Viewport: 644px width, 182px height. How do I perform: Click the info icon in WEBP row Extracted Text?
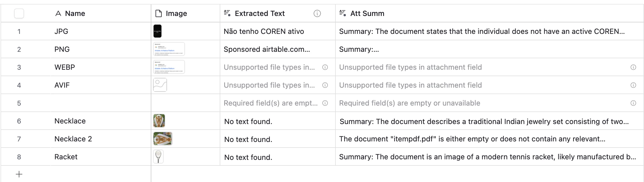click(x=325, y=67)
